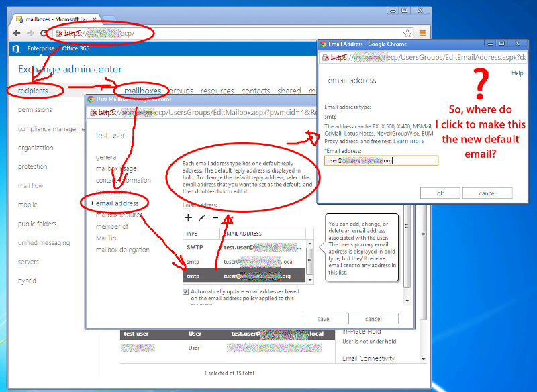Select email address in User Mailbox dialog
537x392 pixels.
117,203
